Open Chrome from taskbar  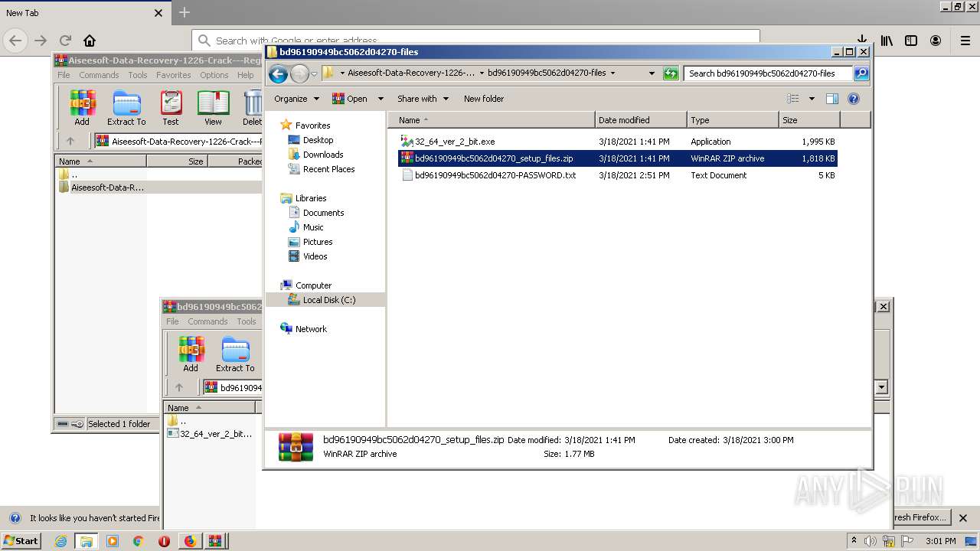138,541
